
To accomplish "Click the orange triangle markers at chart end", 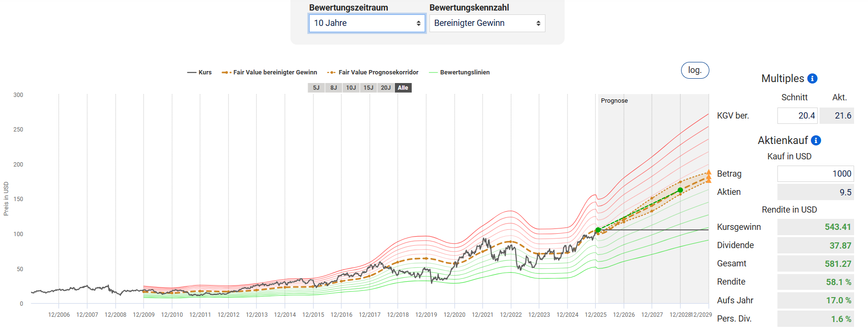I will coord(708,177).
